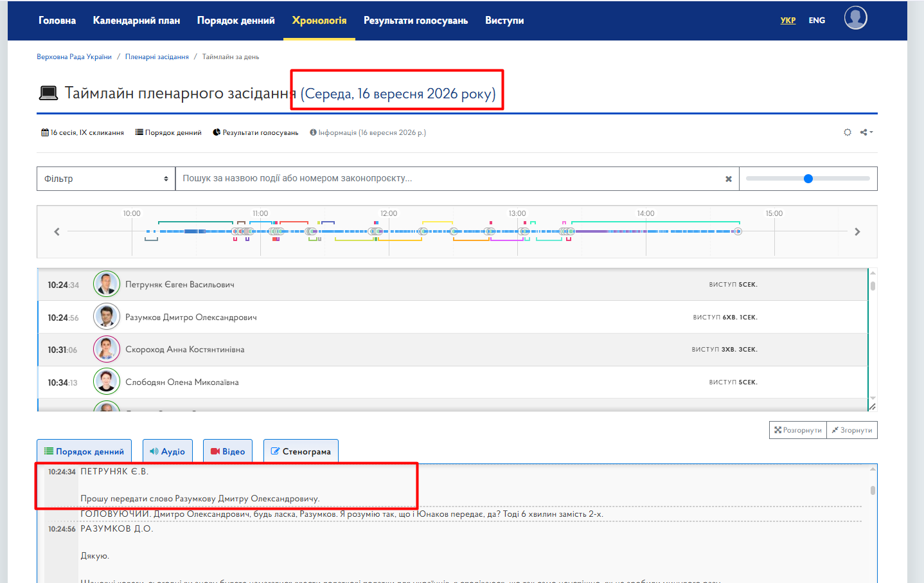Image resolution: width=924 pixels, height=583 pixels.
Task: Click the share icon with dropdown arrow
Action: coord(867,132)
